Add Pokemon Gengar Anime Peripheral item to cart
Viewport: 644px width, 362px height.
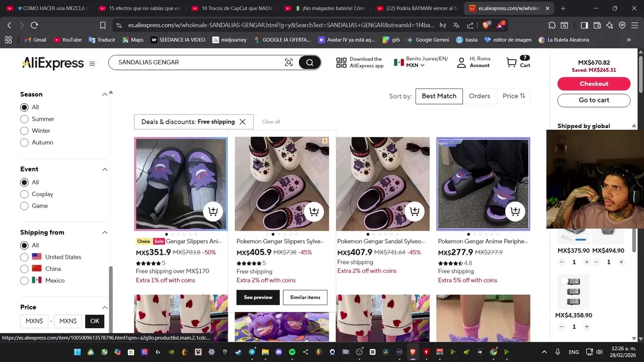[515, 212]
